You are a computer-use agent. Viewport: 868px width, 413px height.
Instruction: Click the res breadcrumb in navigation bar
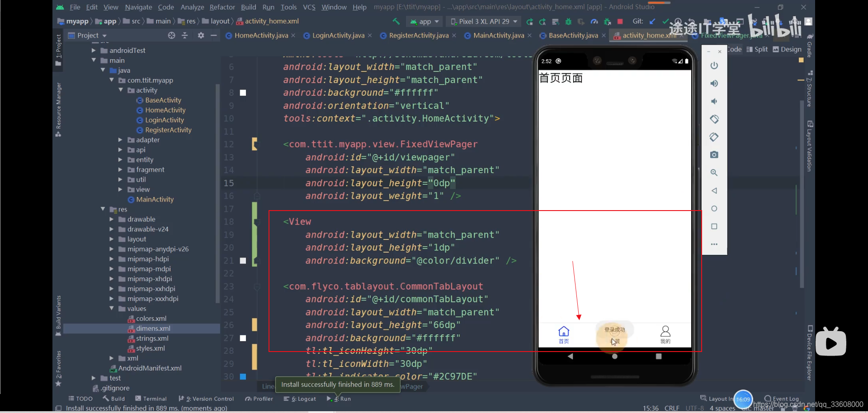tap(187, 21)
